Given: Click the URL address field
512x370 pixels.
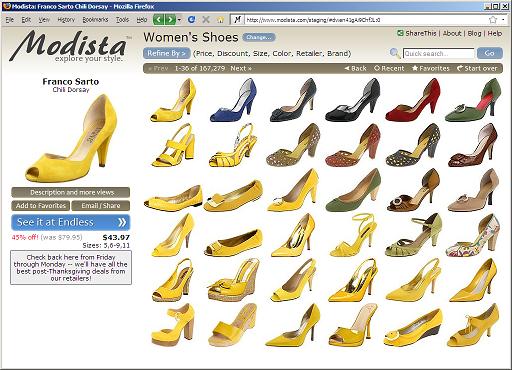Looking at the screenshot, I should coord(365,20).
